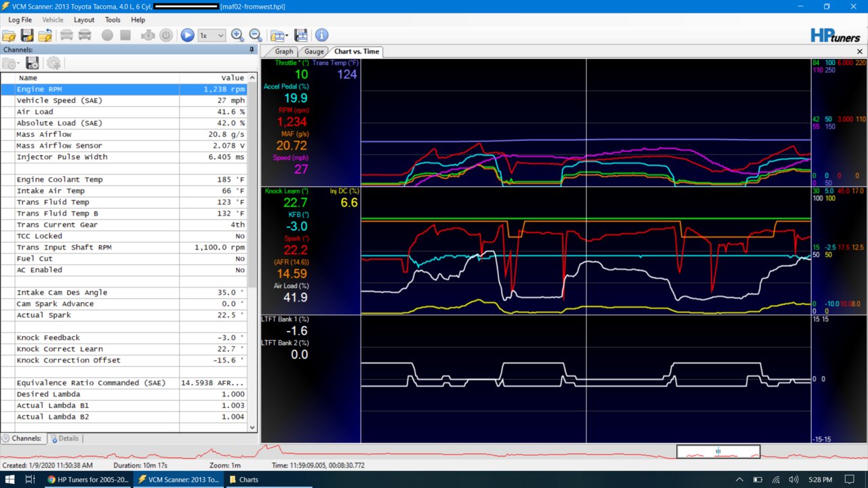The width and height of the screenshot is (868, 488).
Task: Save the log file with toolbar disk icon
Action: [x=27, y=35]
